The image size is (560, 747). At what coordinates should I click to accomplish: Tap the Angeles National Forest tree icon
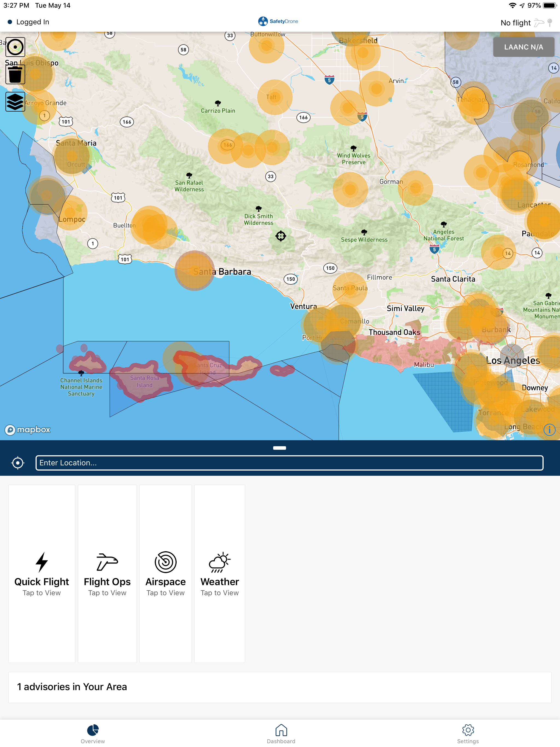pos(444,224)
